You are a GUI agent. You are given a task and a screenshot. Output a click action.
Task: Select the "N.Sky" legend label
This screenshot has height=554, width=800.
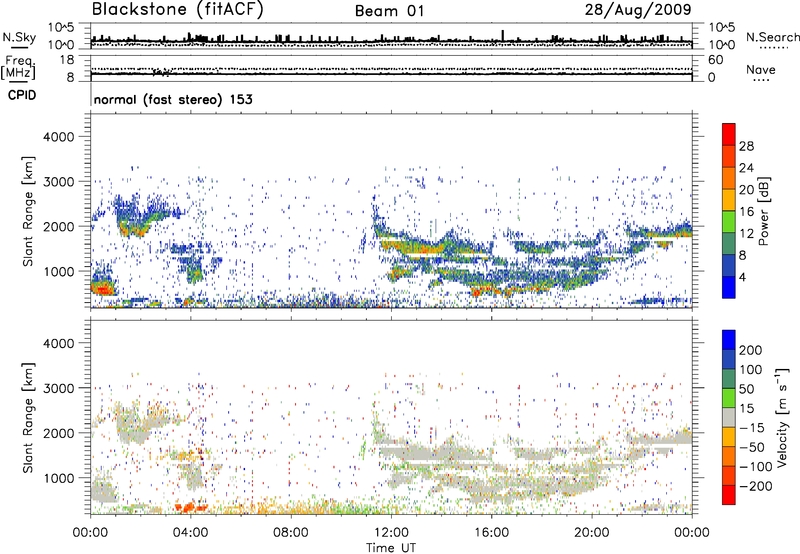19,37
